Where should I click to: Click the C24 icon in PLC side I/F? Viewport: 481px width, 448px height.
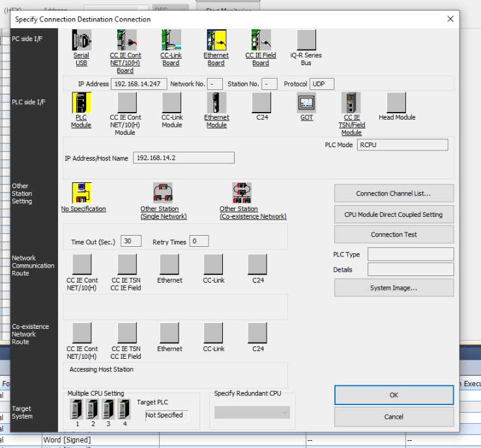pos(261,103)
